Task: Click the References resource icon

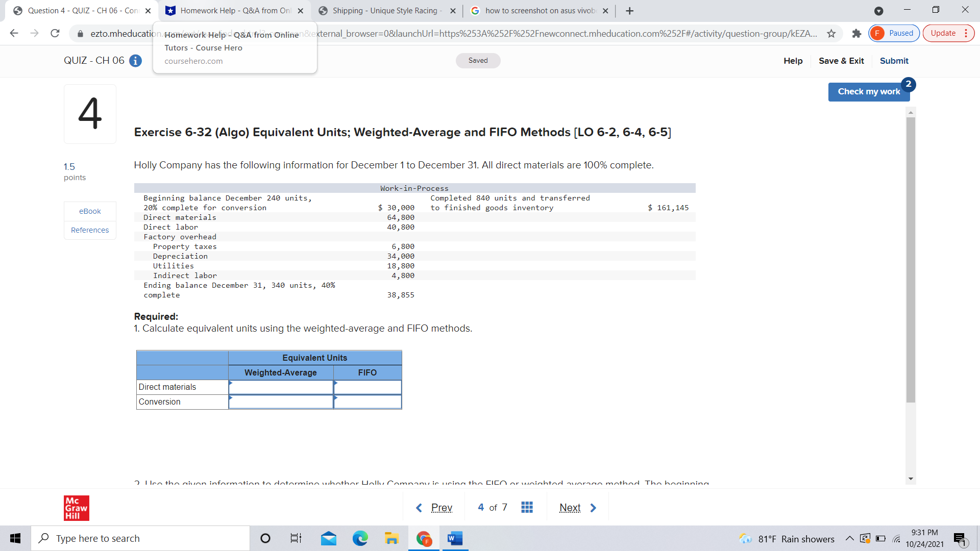Action: (89, 230)
